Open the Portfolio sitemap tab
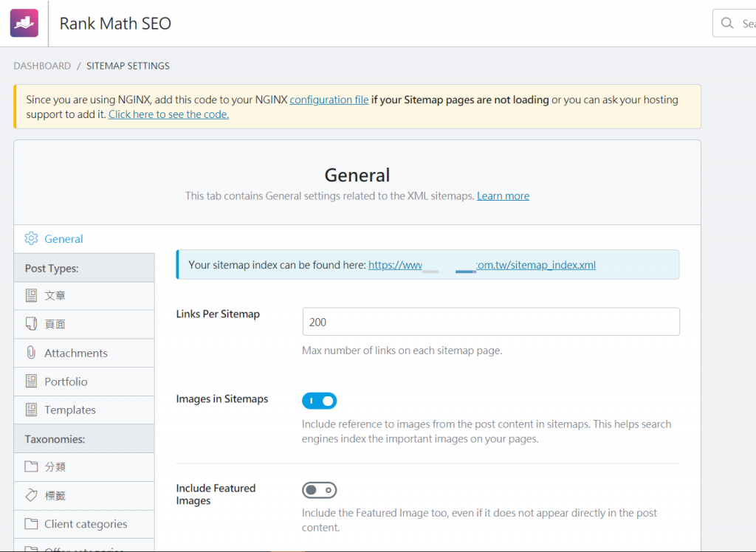756x552 pixels. tap(84, 382)
